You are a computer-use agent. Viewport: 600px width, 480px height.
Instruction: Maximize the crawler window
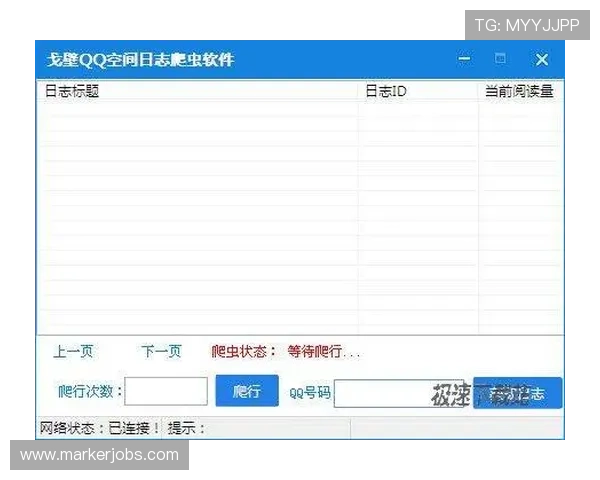pos(500,59)
